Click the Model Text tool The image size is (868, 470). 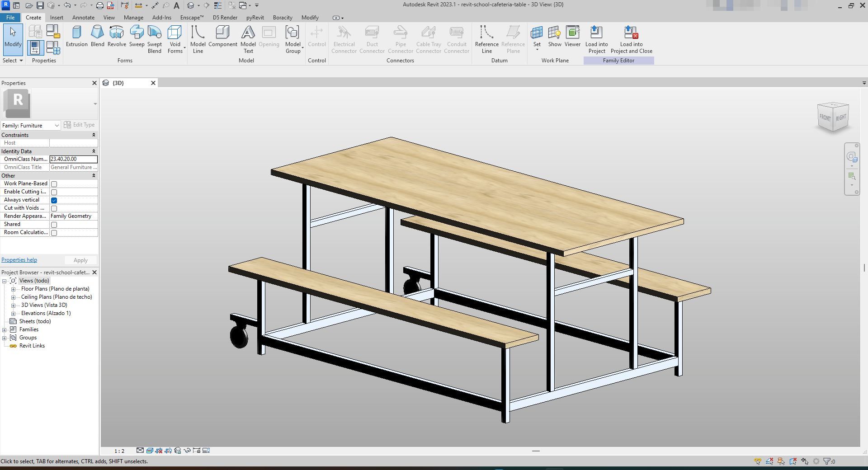point(248,39)
